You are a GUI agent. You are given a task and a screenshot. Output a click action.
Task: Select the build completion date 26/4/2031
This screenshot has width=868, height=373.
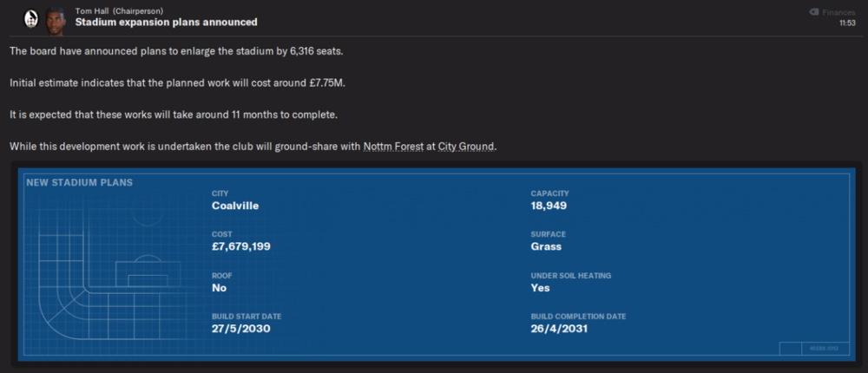559,329
